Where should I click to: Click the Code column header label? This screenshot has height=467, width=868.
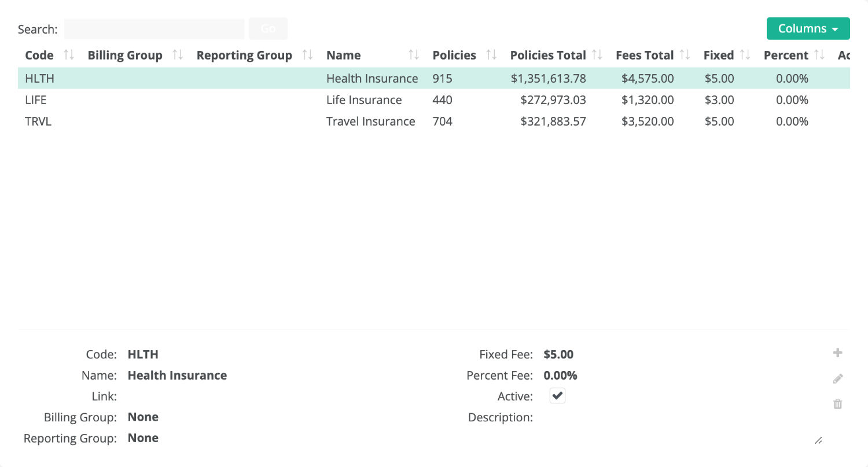pos(39,55)
